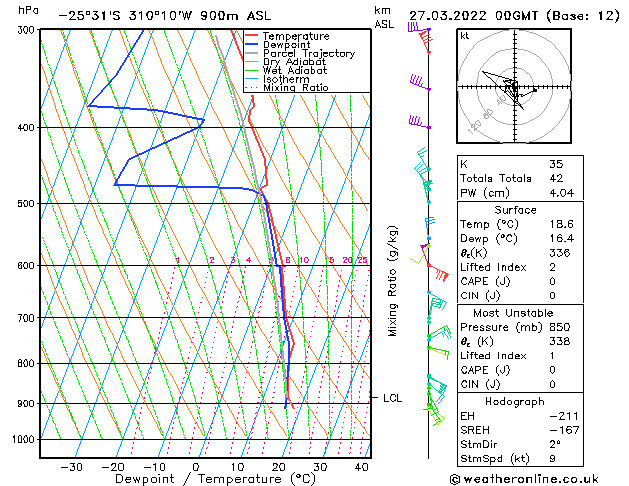Image resolution: width=629 pixels, height=486 pixels.
Task: Click the LCL marker label
Action: pos(392,398)
